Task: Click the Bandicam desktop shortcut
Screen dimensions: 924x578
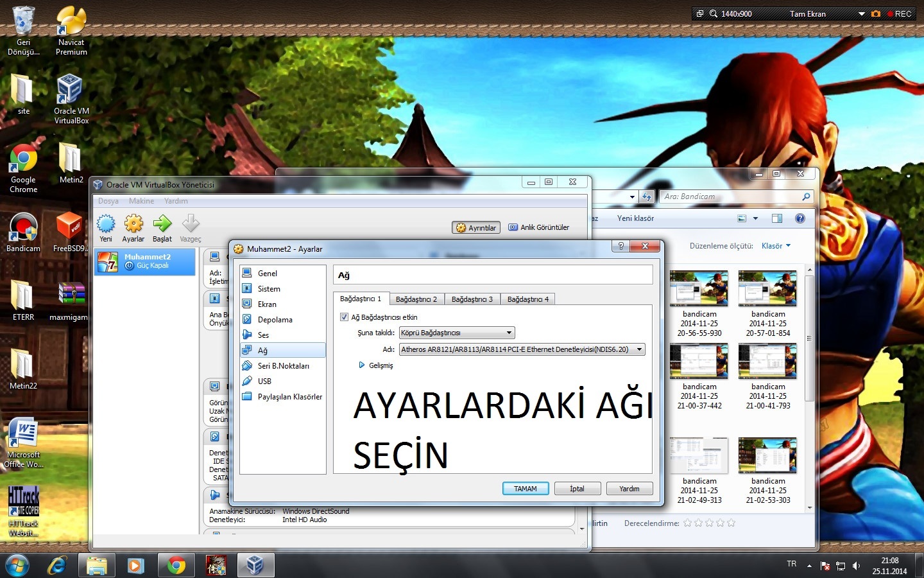Action: (23, 232)
